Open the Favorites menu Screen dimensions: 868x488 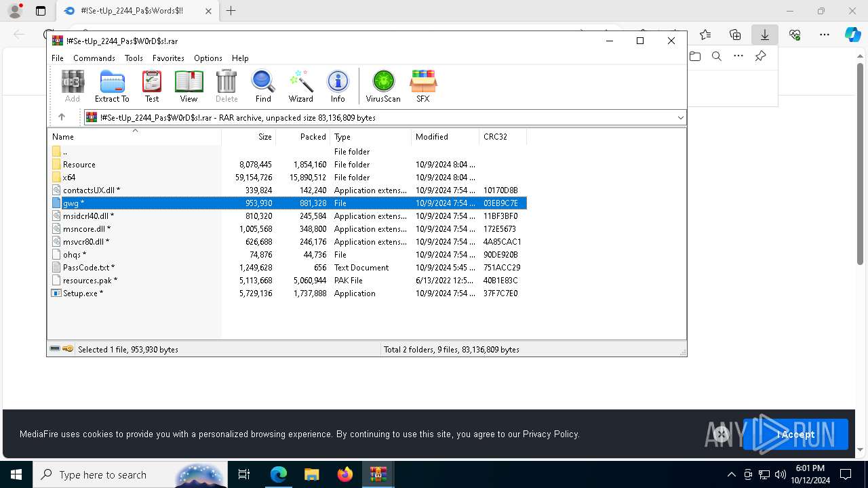(168, 58)
